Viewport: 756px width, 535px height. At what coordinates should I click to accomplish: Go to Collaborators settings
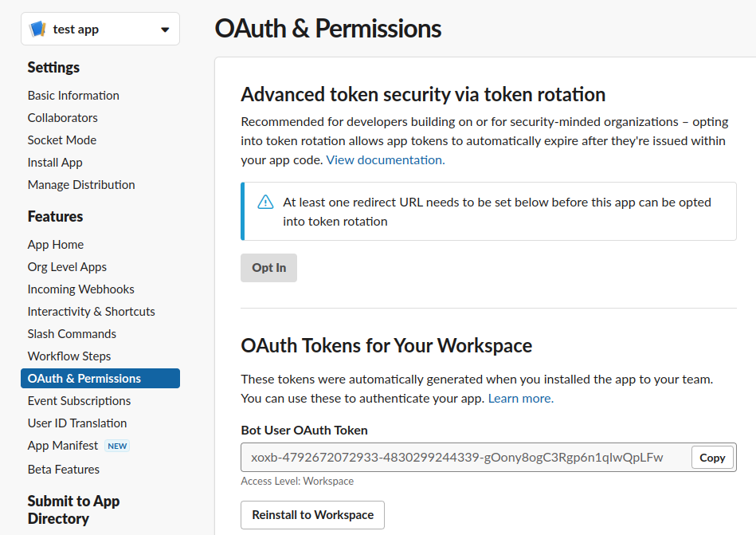click(x=63, y=118)
